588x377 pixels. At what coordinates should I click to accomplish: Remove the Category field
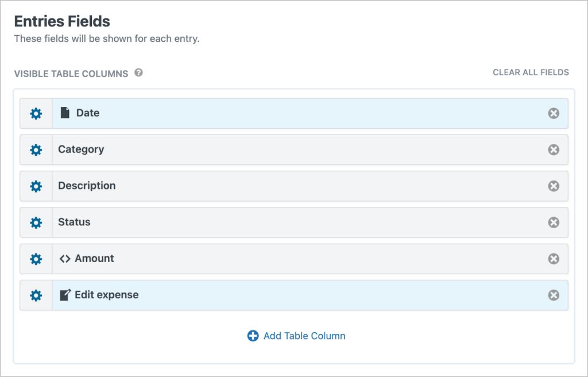point(553,149)
